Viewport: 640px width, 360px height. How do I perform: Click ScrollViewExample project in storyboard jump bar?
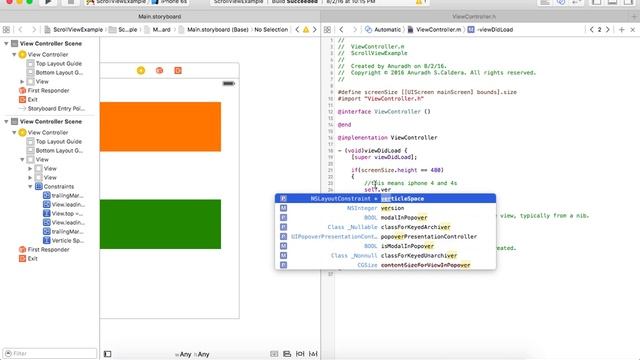click(74, 30)
